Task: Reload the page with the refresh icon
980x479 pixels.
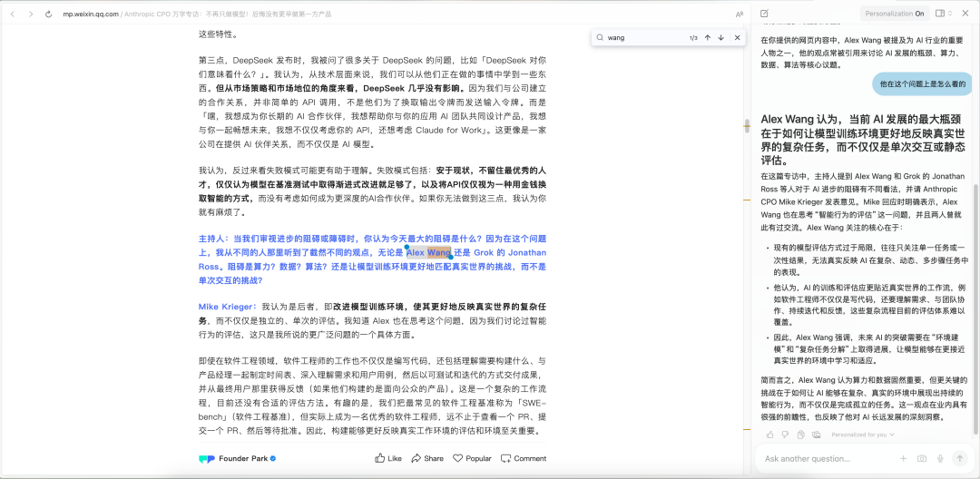Action: (x=48, y=15)
